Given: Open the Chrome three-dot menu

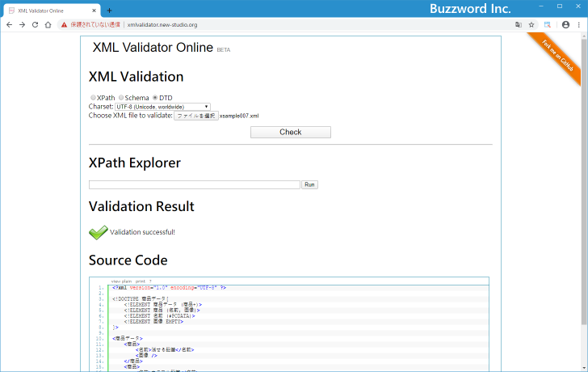Looking at the screenshot, I should click(x=578, y=25).
